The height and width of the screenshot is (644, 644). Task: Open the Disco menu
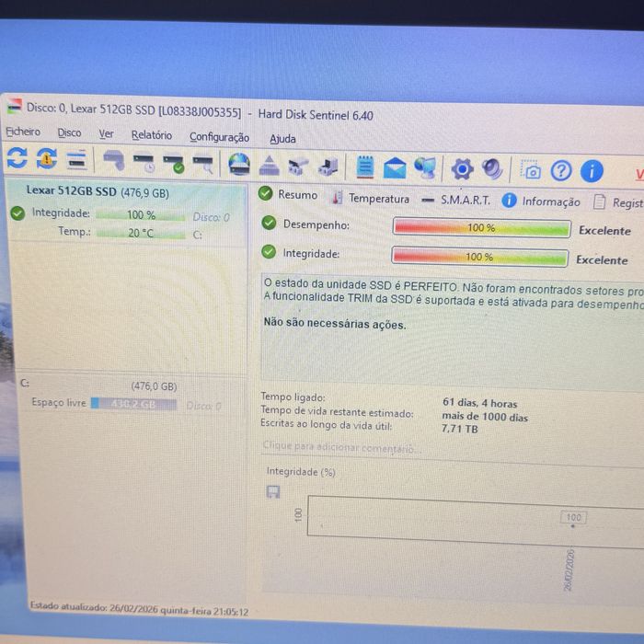69,132
